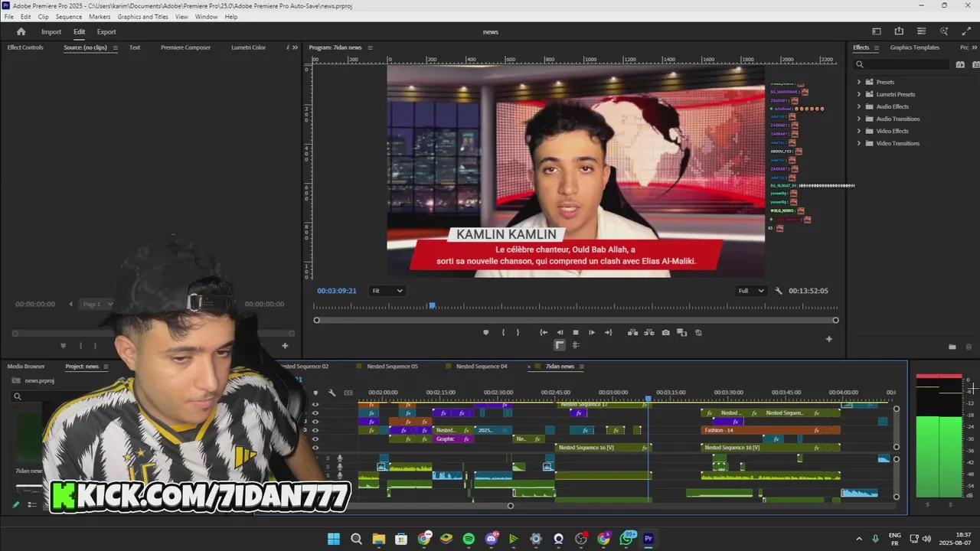
Task: Click Premiere Pro icon in Windows taskbar
Action: pos(648,539)
